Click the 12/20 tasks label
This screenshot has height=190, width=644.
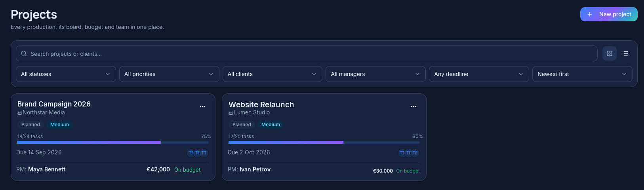pos(241,137)
